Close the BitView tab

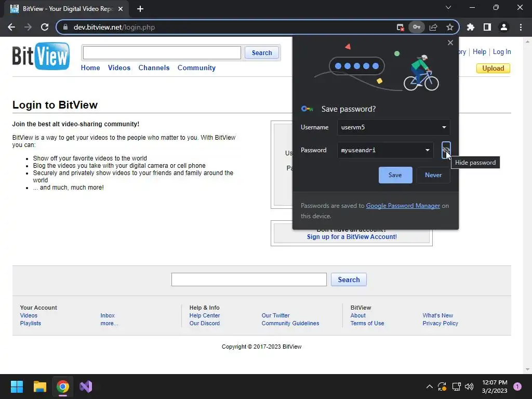coord(121,9)
